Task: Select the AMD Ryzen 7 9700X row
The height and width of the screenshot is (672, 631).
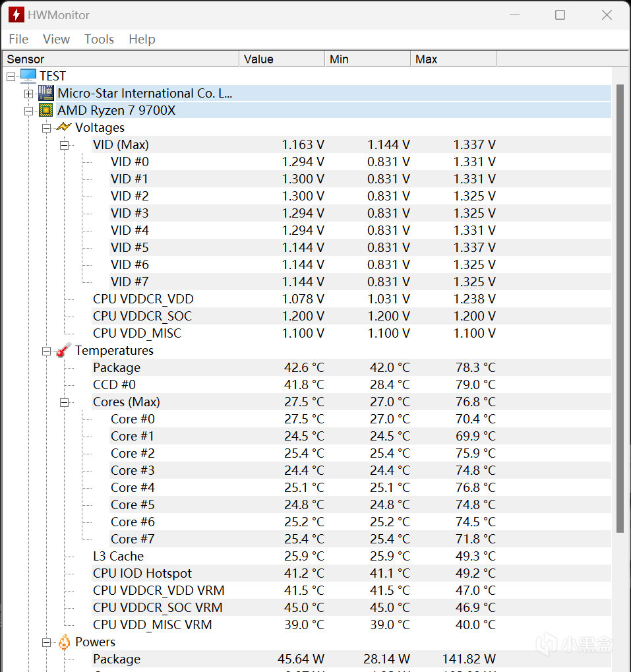Action: (333, 110)
